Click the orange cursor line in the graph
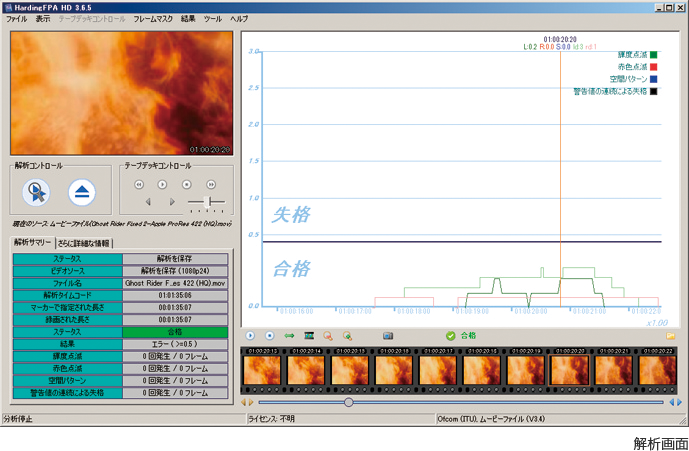Screen dimensions: 689x451 pyautogui.click(x=560, y=179)
